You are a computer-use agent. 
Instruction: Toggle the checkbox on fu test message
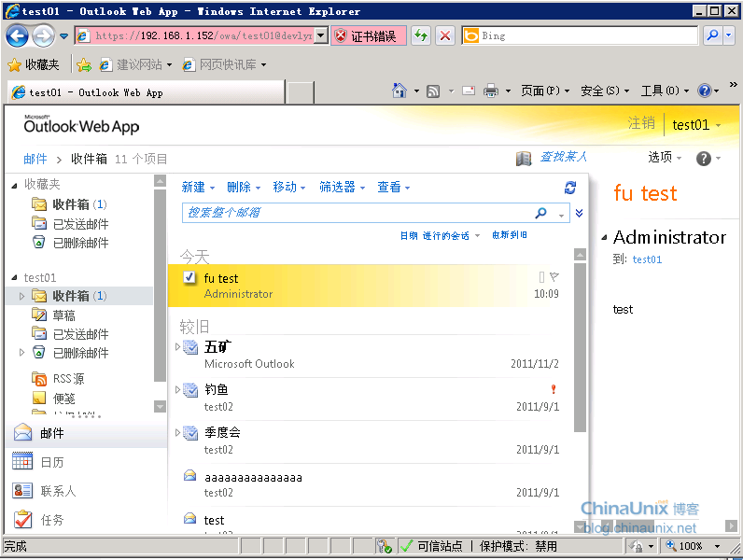coord(189,277)
